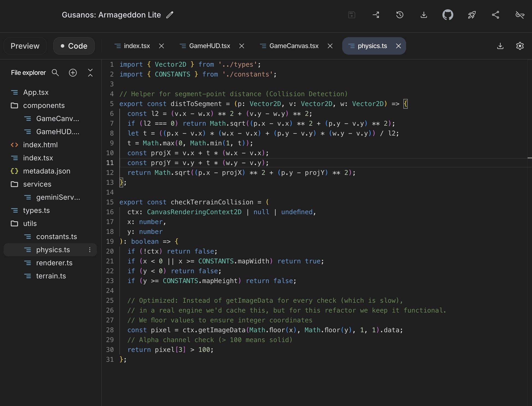Switch to Preview mode
Screen dimensions: 532x406
click(x=25, y=46)
